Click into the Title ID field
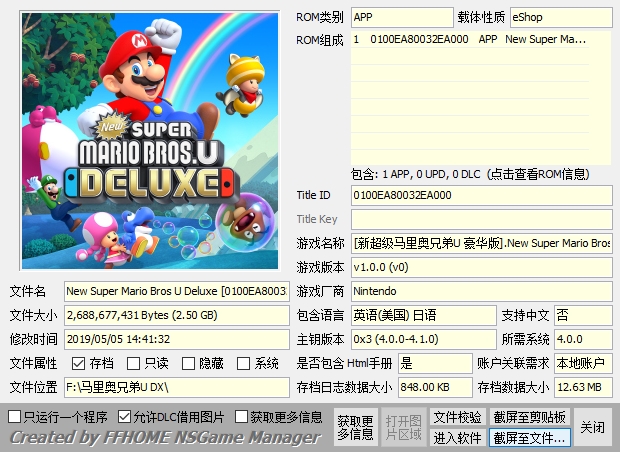 480,195
